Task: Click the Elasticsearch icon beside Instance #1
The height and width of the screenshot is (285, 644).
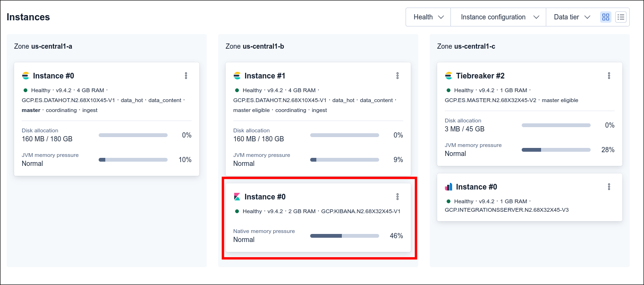Action: (237, 76)
